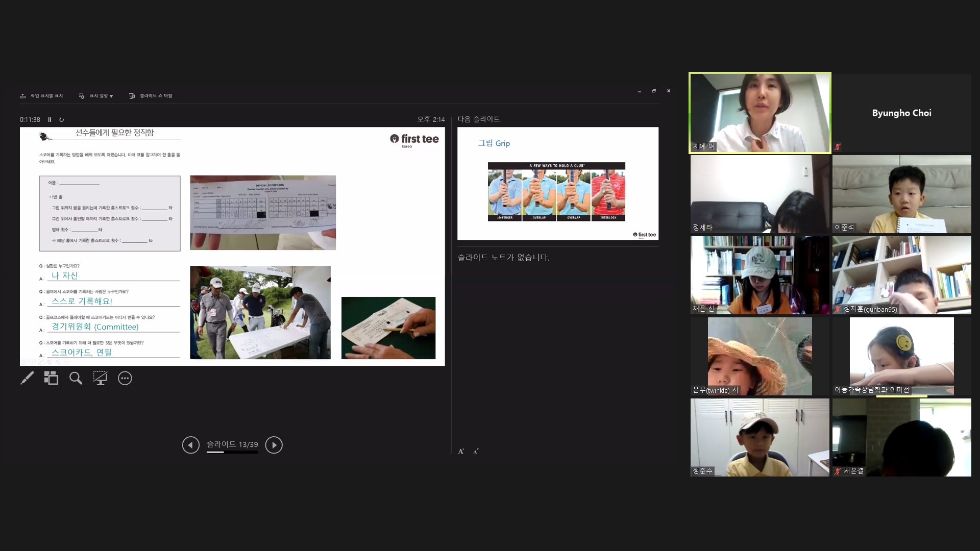
Task: Increase the notes text size
Action: point(461,451)
